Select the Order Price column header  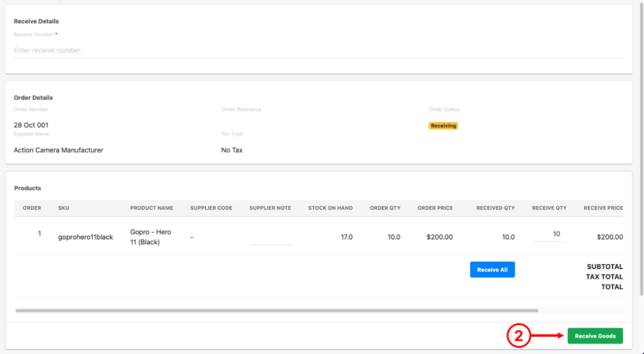click(x=435, y=208)
